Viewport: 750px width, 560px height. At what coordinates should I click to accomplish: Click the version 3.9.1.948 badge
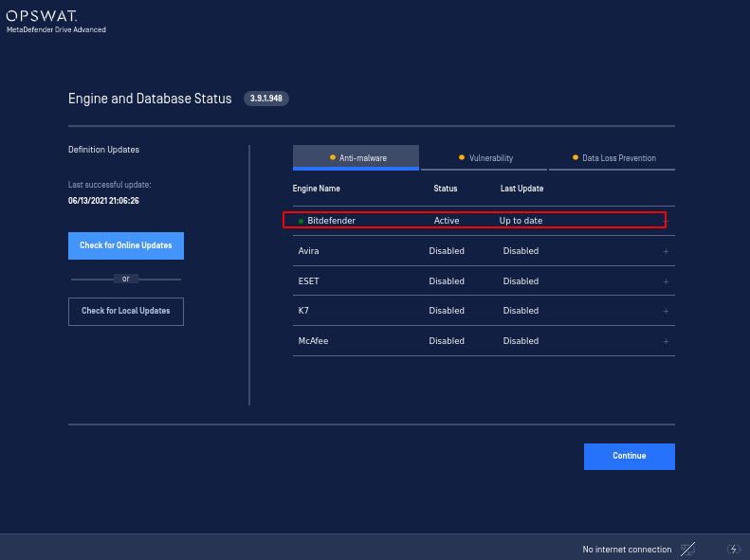click(265, 99)
